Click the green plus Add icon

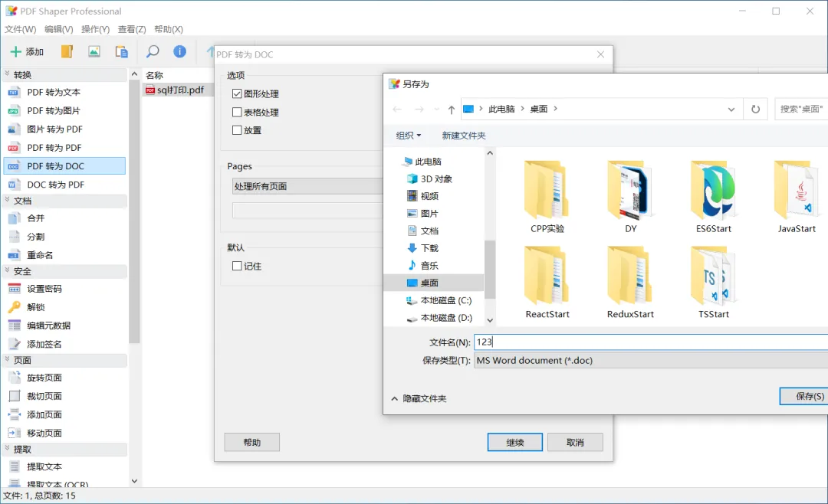click(16, 51)
